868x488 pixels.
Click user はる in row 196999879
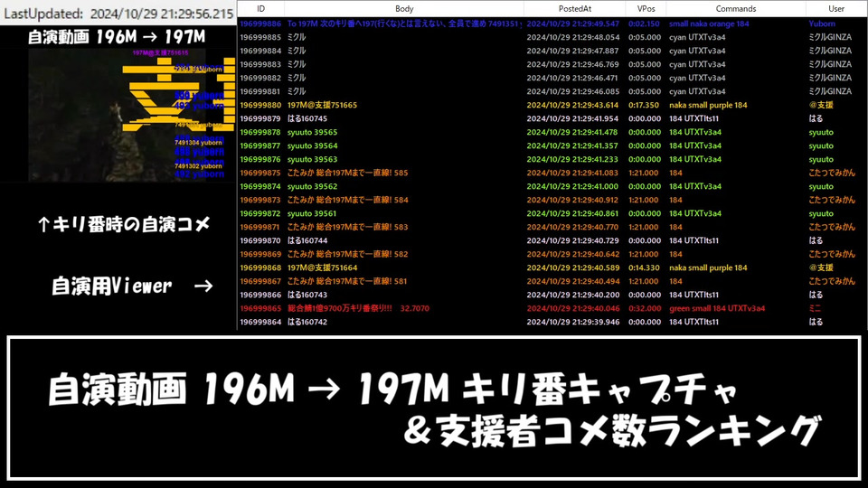pyautogui.click(x=816, y=118)
